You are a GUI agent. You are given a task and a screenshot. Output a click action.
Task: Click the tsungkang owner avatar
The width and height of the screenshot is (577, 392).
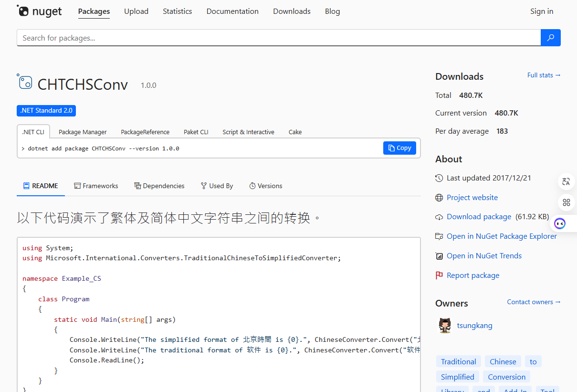[445, 325]
